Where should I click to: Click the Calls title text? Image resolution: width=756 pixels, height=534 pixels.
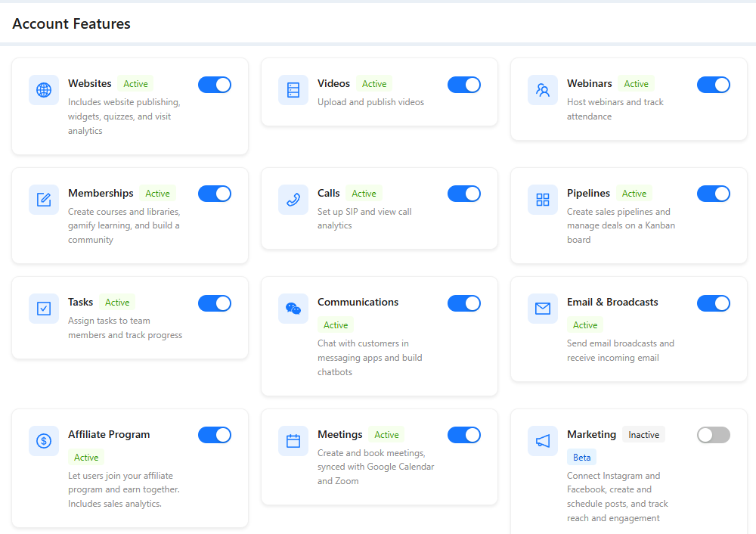pos(328,193)
